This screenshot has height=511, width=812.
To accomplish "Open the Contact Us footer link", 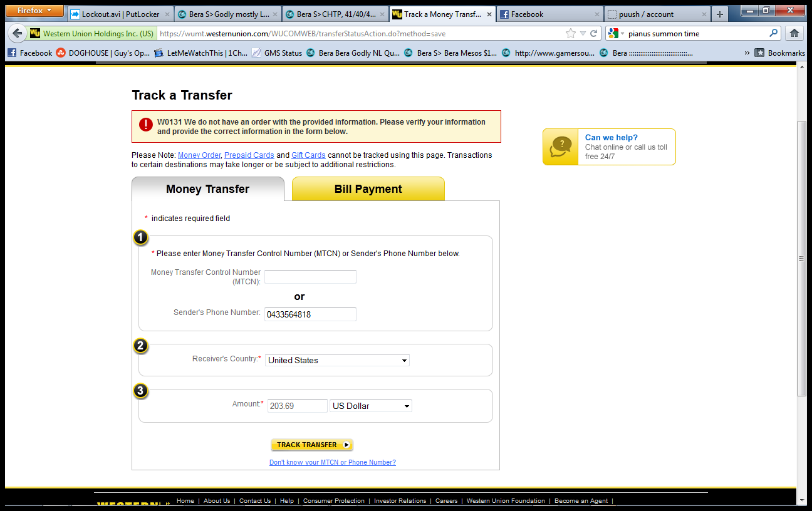I will [x=255, y=501].
